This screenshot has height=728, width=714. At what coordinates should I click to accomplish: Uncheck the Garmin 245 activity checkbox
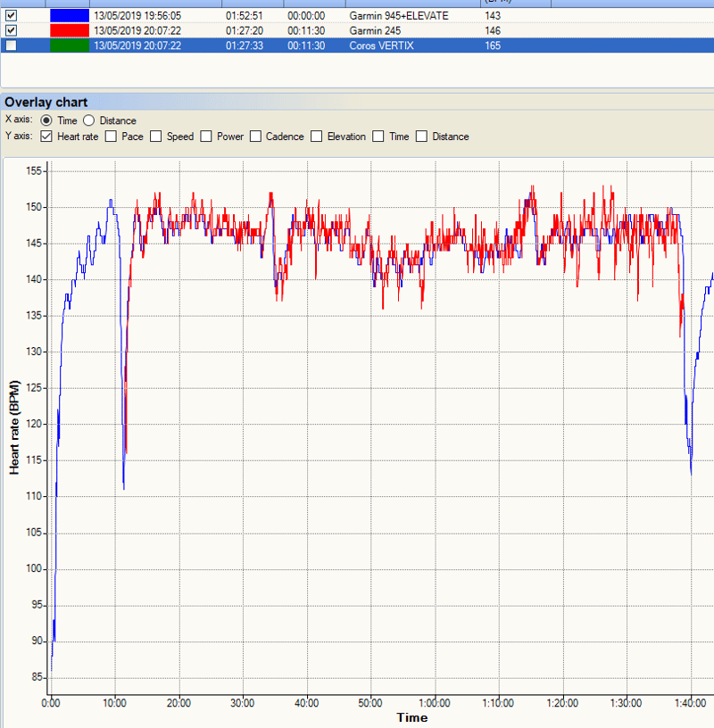pos(11,30)
